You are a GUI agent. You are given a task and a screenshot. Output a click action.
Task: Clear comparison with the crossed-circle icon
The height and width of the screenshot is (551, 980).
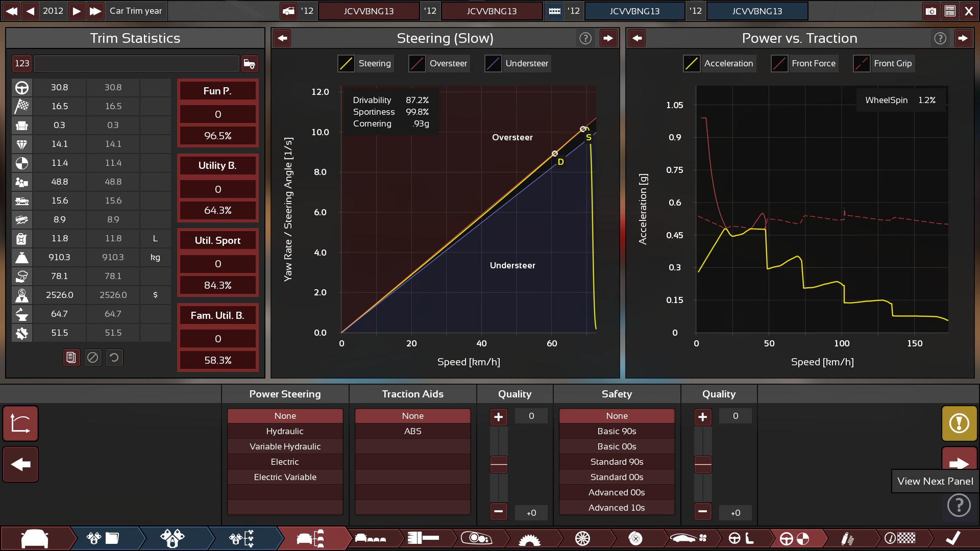[x=92, y=358]
